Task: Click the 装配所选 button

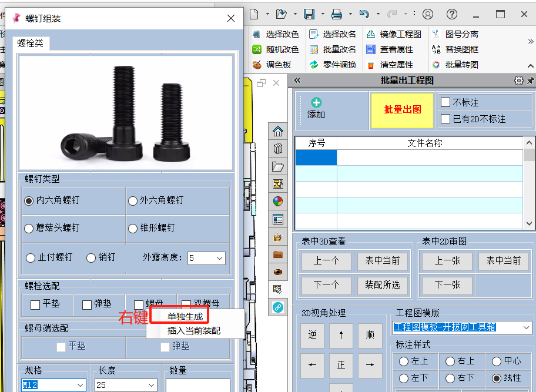Action: (382, 285)
